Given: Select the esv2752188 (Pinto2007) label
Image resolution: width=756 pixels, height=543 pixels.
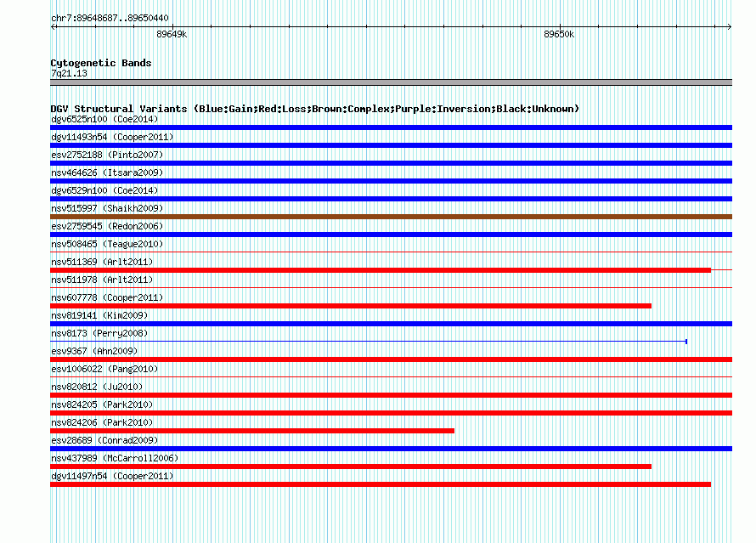Looking at the screenshot, I should [x=107, y=155].
